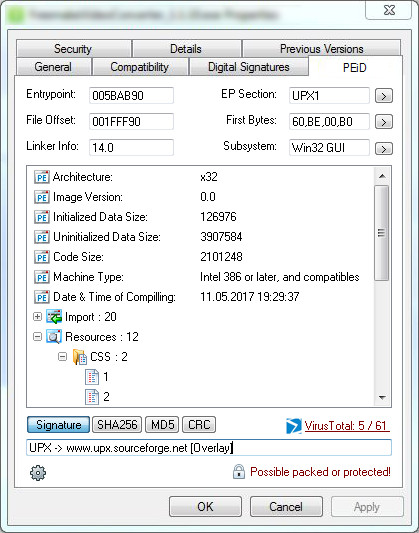Click the Import green arrow icon
The width and height of the screenshot is (419, 533).
(54, 317)
